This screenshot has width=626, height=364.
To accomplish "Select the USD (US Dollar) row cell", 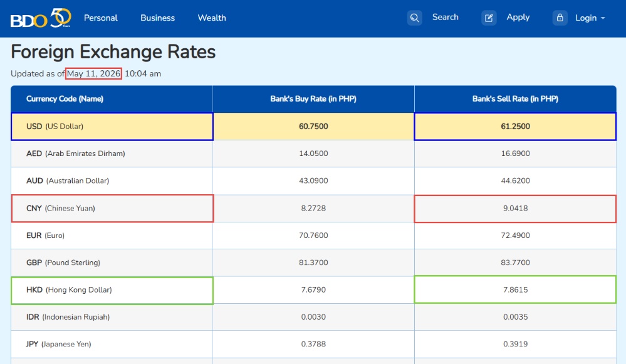I will pyautogui.click(x=112, y=127).
